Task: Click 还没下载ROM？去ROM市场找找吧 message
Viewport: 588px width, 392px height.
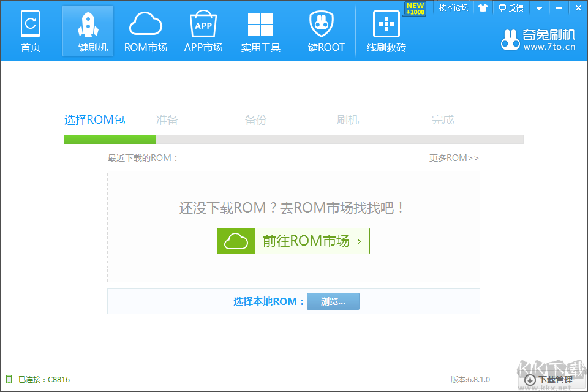Action: pyautogui.click(x=292, y=208)
